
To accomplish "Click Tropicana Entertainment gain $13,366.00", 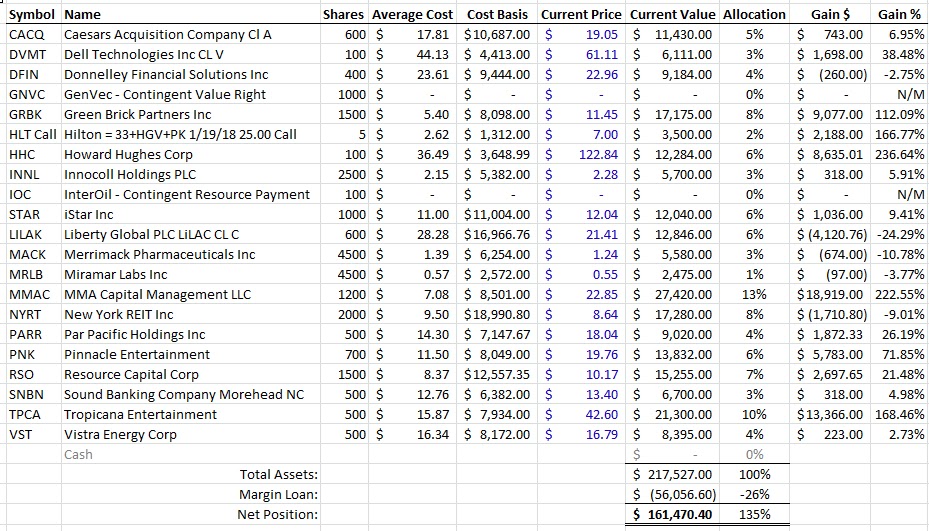I will 830,415.
